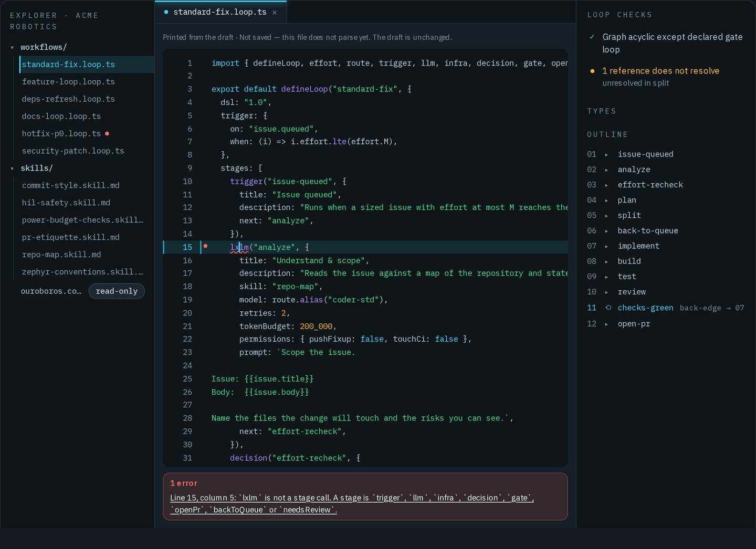Image resolution: width=756 pixels, height=549 pixels.
Task: Expand the analyze outline item
Action: click(x=606, y=170)
